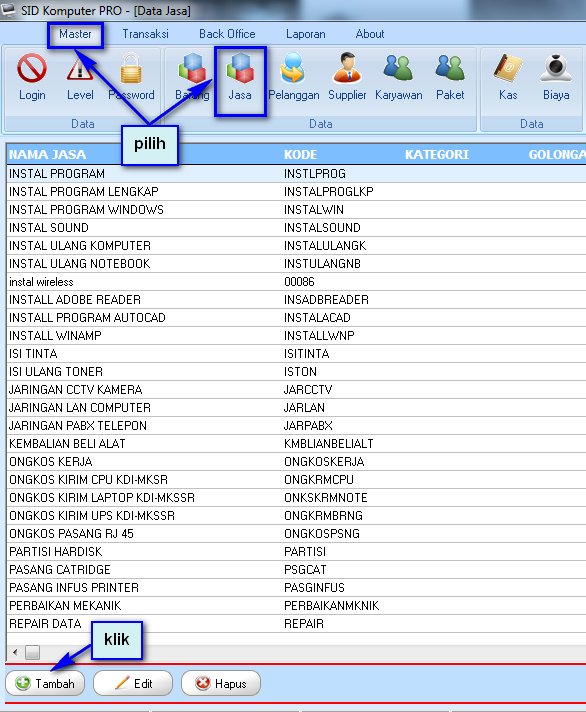The width and height of the screenshot is (586, 712).
Task: Open the Login icon in ribbon
Action: [32, 77]
